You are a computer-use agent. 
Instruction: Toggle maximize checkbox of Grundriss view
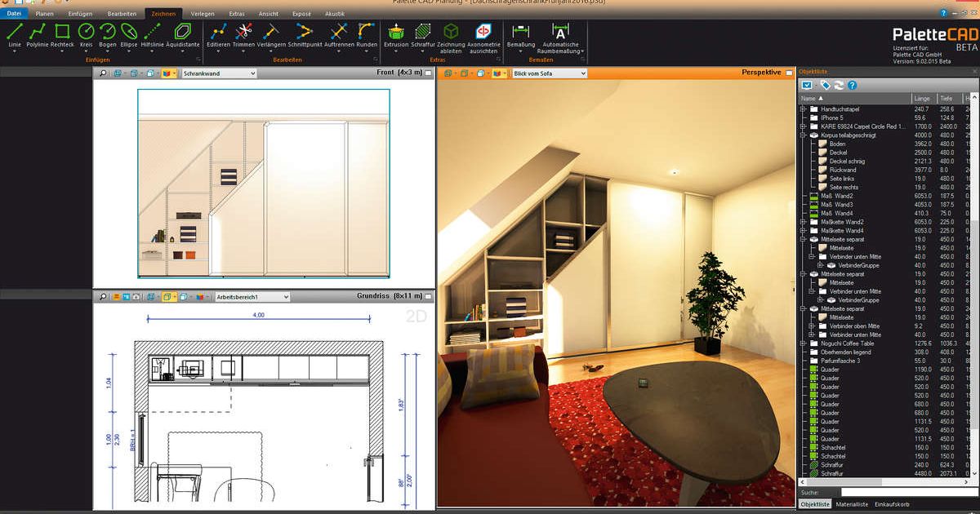coord(428,297)
